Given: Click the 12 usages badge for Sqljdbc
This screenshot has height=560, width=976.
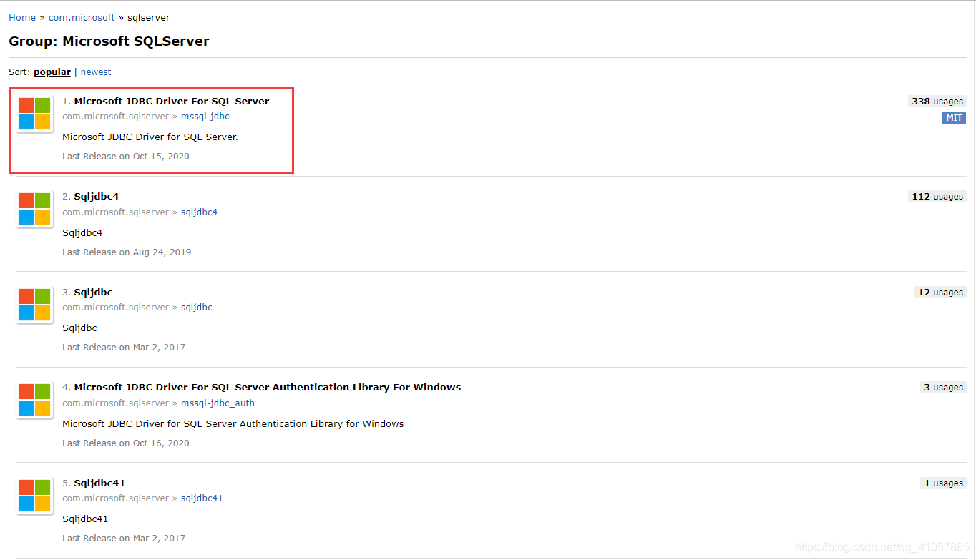Looking at the screenshot, I should tap(940, 292).
